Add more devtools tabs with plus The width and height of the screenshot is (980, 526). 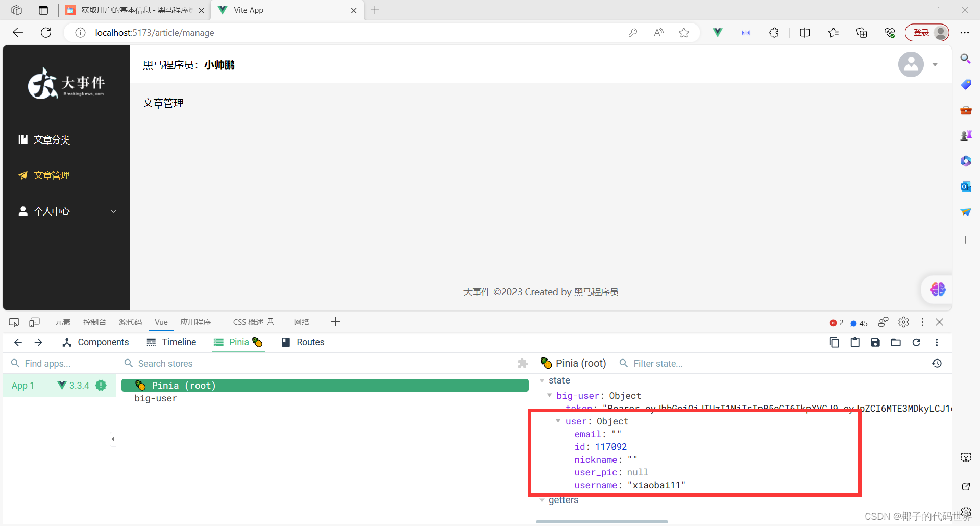335,322
